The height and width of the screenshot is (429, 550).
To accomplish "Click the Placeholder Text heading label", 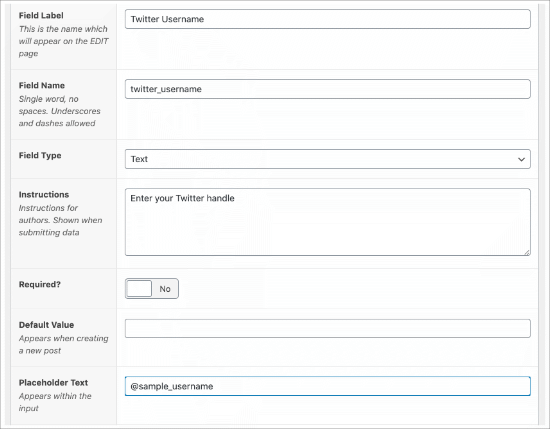I will 53,382.
